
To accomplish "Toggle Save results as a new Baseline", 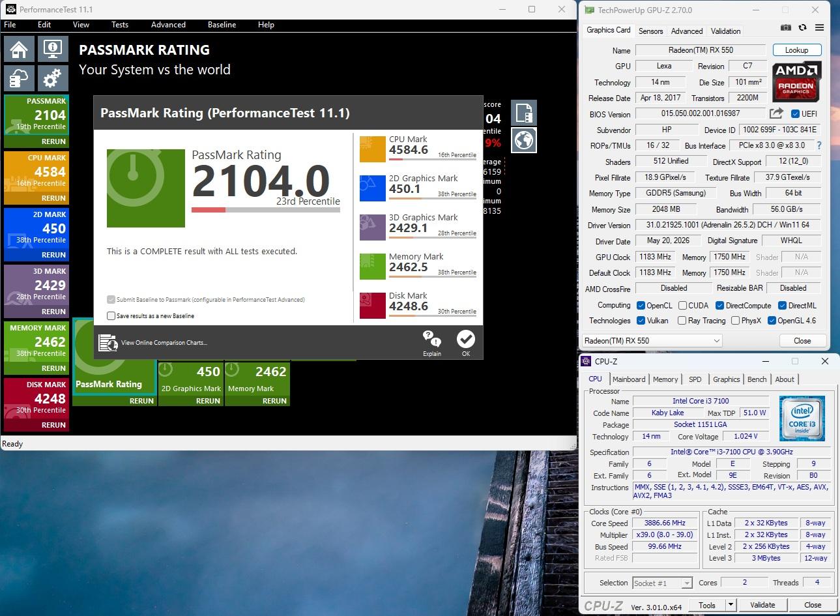I will (x=111, y=316).
